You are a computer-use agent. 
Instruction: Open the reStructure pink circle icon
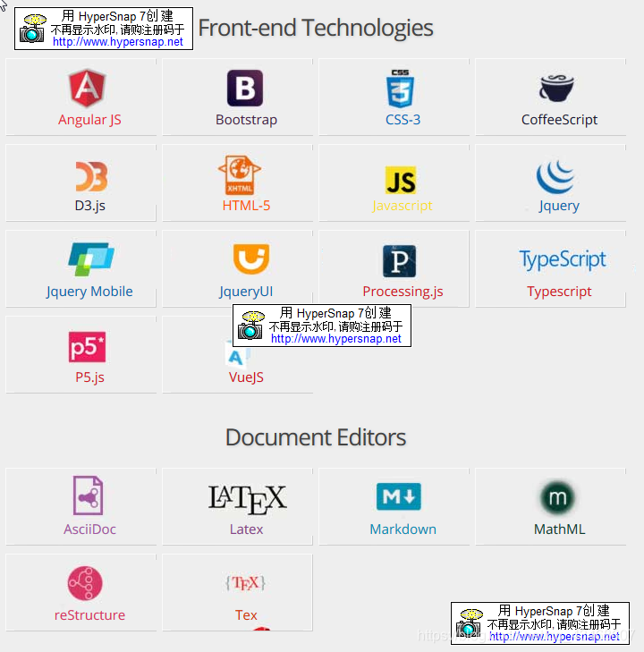(85, 583)
